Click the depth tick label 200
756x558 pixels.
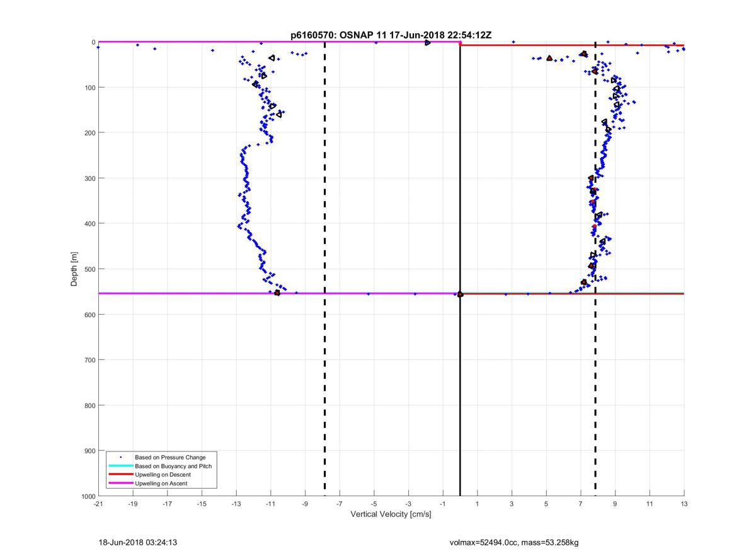[x=89, y=132]
